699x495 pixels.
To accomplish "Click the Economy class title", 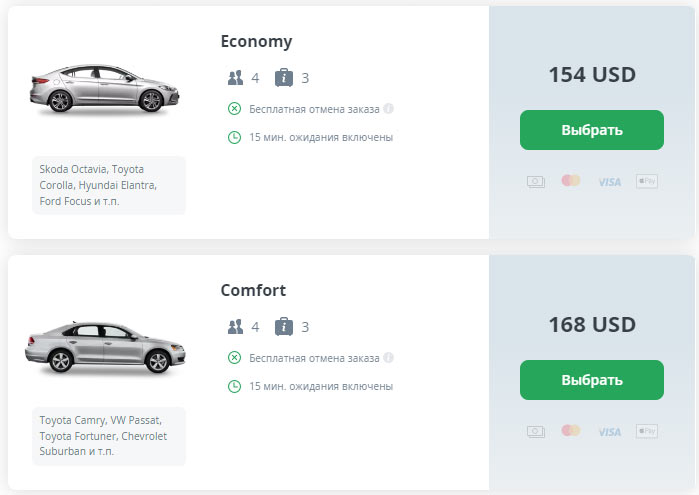I will tap(256, 41).
